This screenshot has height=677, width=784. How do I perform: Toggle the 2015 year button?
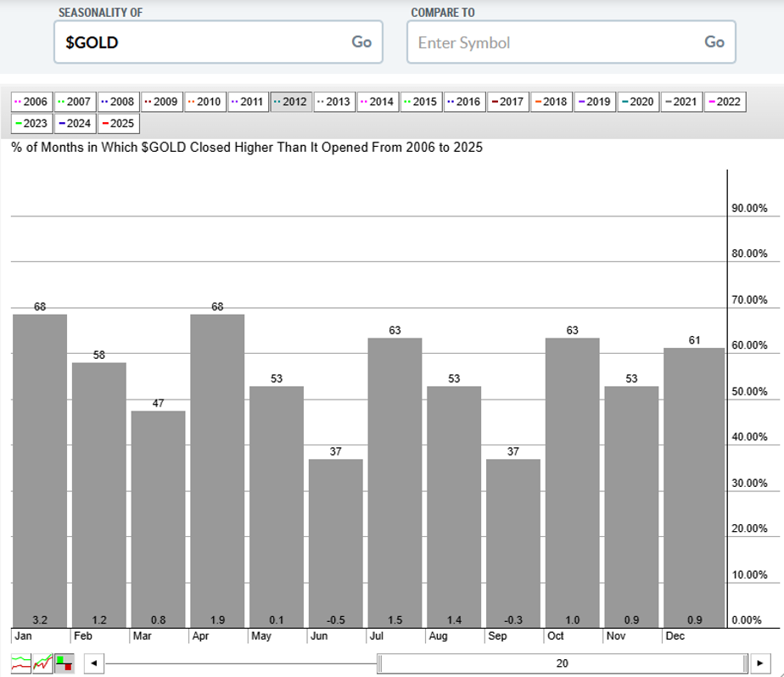coord(418,101)
